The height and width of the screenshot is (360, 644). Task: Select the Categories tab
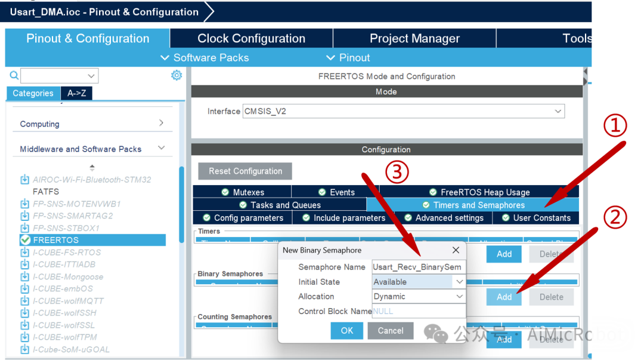(33, 93)
